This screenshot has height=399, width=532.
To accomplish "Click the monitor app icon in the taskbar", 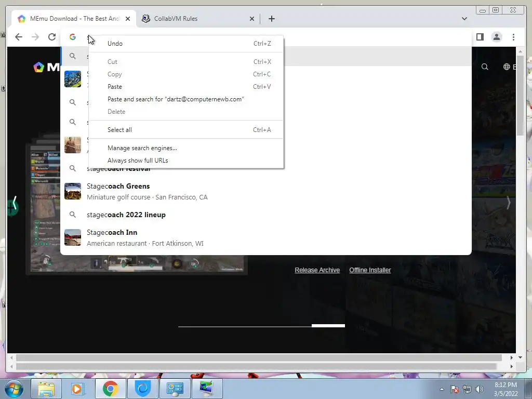I will (x=207, y=389).
